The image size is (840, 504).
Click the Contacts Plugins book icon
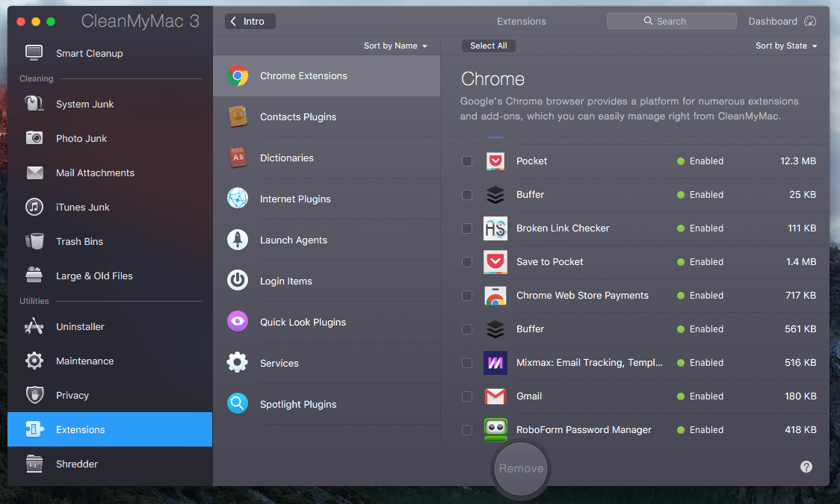coord(238,116)
